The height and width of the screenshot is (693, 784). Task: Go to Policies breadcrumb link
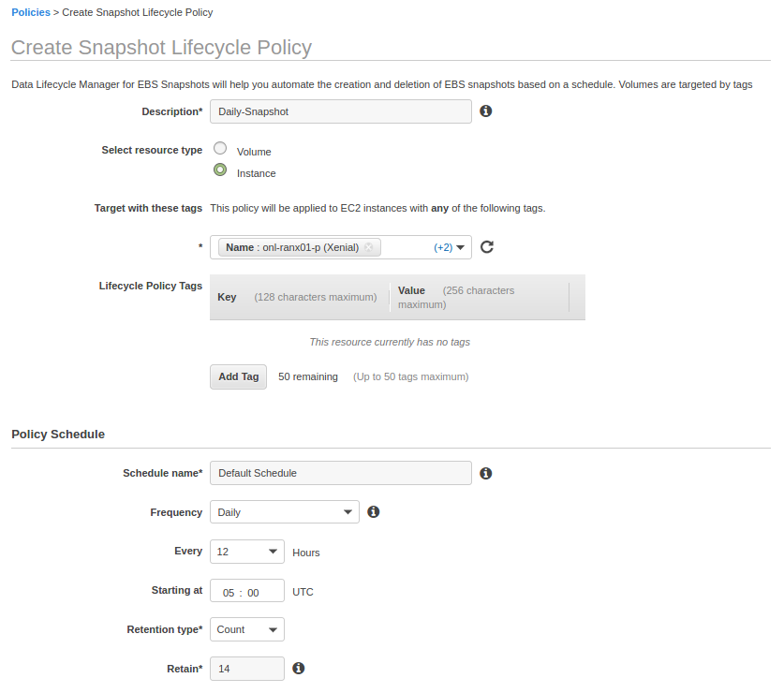point(31,12)
